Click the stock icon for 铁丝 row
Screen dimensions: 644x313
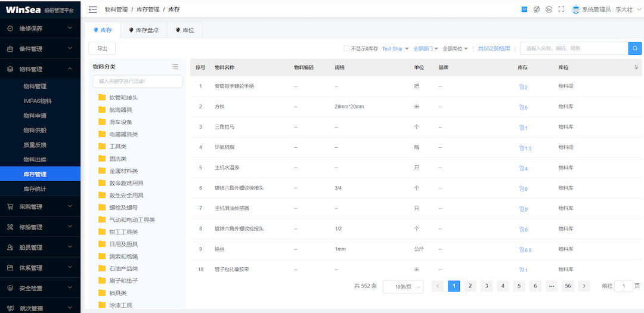point(522,249)
